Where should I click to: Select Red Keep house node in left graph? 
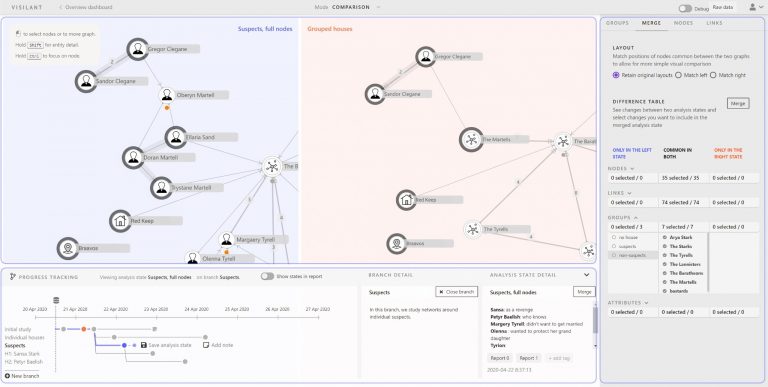(120, 221)
